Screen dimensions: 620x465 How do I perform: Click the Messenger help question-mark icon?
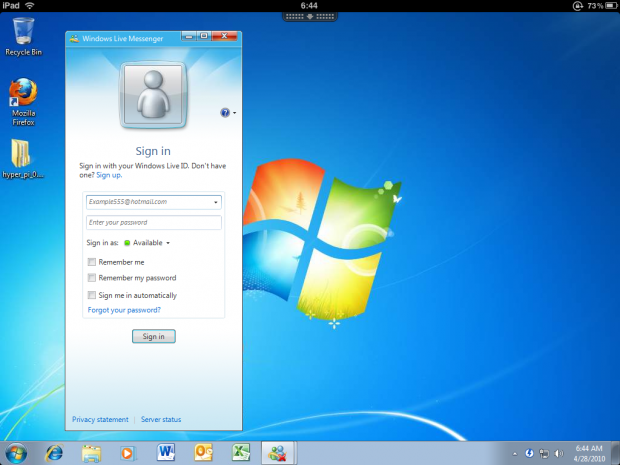tap(225, 113)
